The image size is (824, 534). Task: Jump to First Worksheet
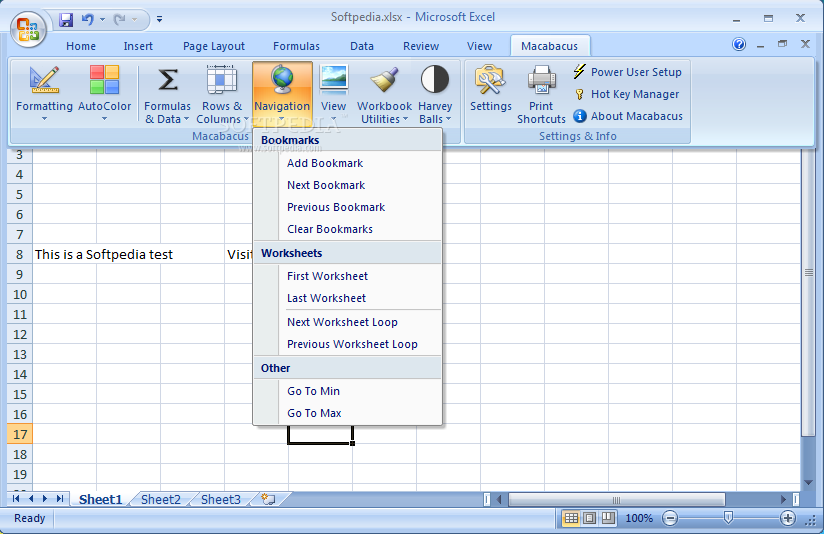pyautogui.click(x=347, y=276)
